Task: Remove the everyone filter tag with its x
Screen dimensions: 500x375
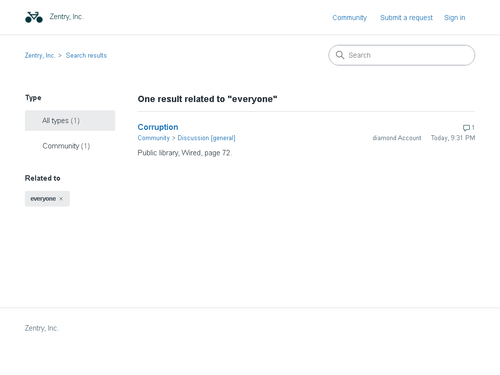Action: click(61, 199)
